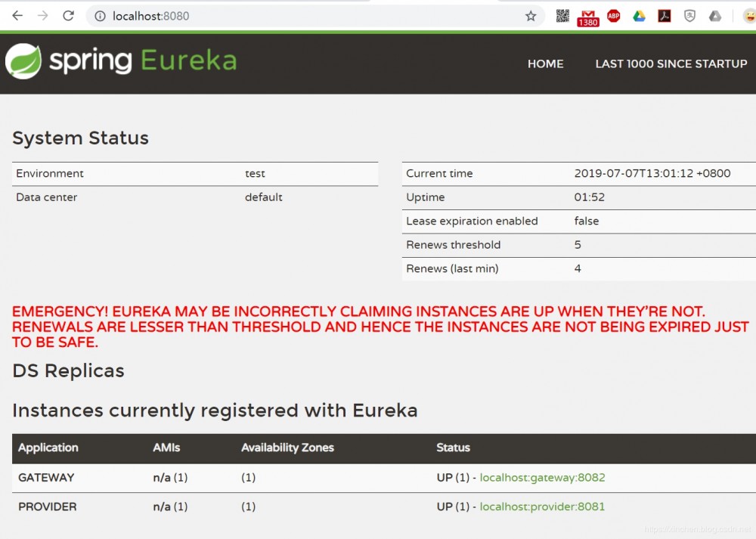Select 'UP (1)' status in GATEWAY row
The height and width of the screenshot is (539, 756).
tap(453, 477)
